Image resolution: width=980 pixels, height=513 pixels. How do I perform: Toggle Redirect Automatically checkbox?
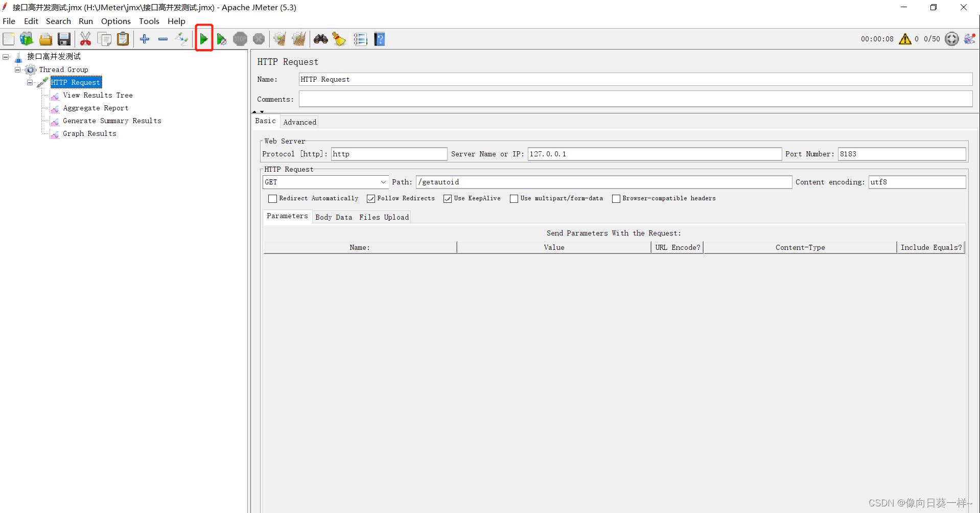[x=272, y=199]
